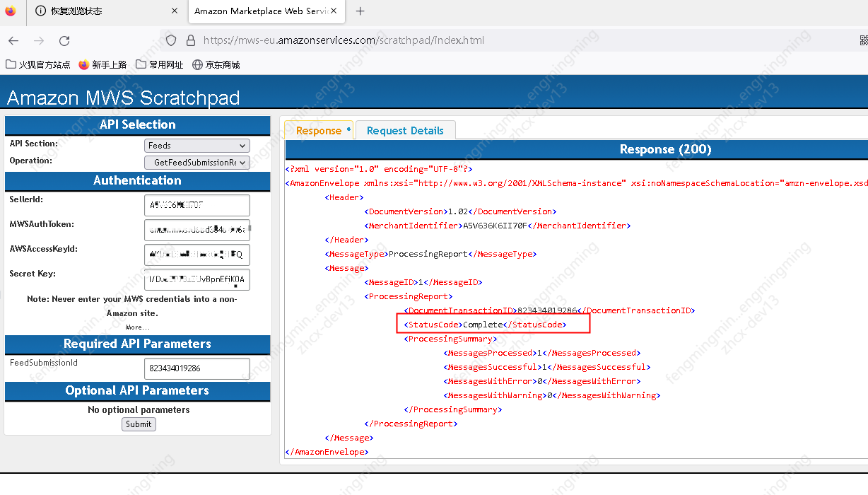Click into the SellerId field
This screenshot has width=868, height=495.
[x=197, y=205]
